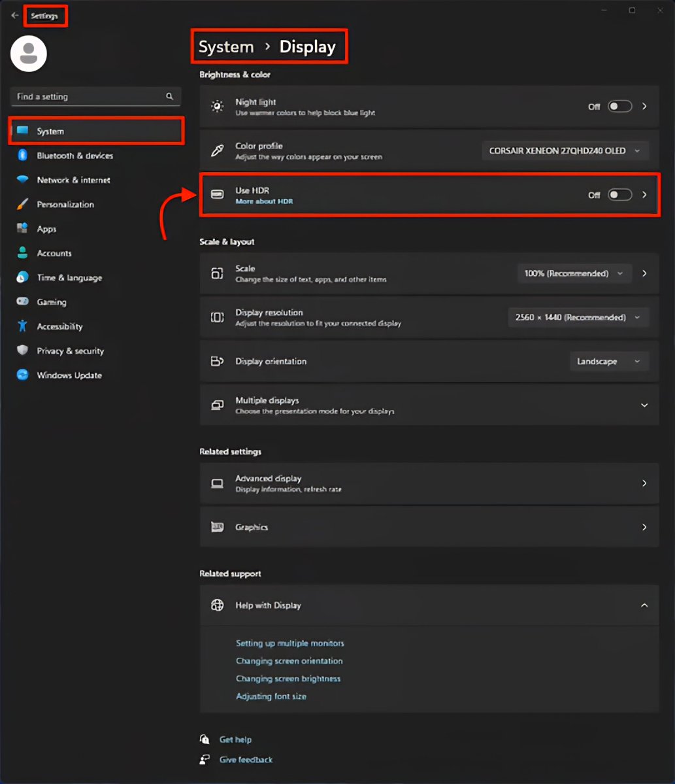Expand the Multiple displays section
Screen dimensions: 675x784
pos(644,405)
